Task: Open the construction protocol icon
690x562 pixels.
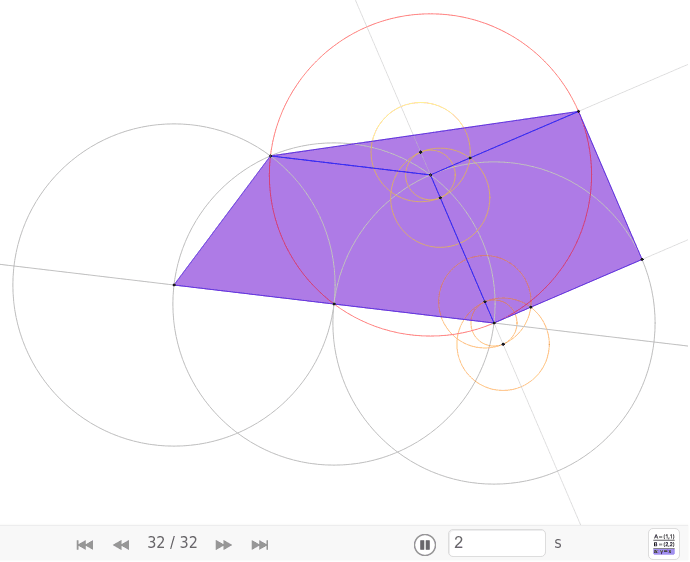Action: click(x=664, y=544)
